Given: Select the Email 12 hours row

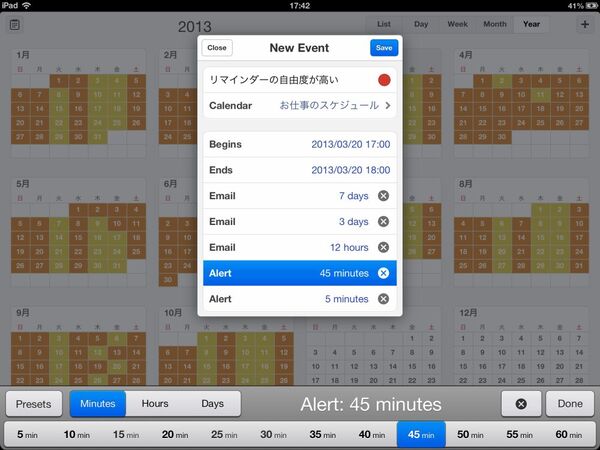Looking at the screenshot, I should point(300,247).
